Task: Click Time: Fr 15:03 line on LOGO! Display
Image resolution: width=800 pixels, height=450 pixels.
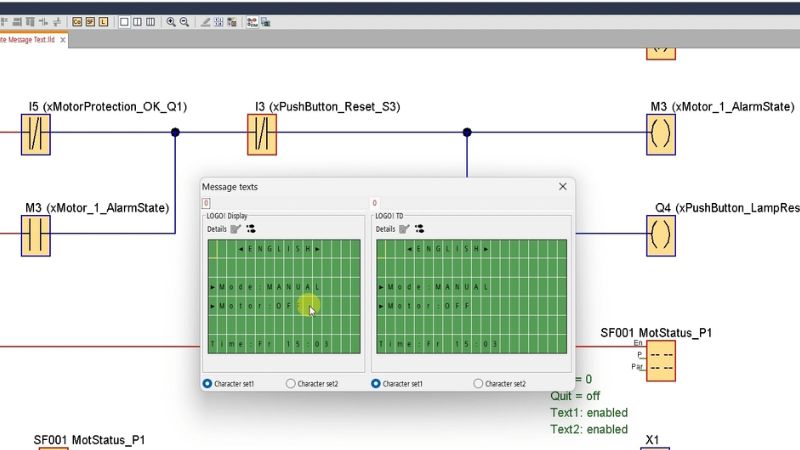Action: (269, 344)
